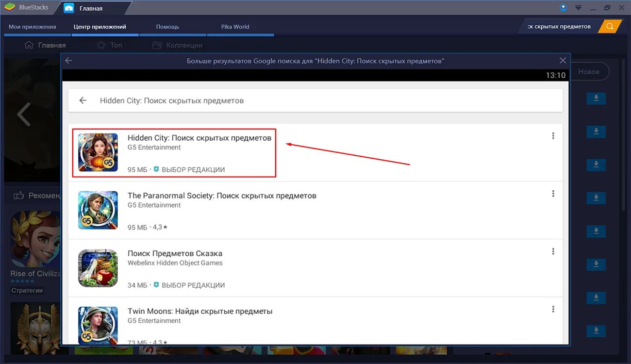Click the Топ star icon
The width and height of the screenshot is (631, 364).
(101, 45)
